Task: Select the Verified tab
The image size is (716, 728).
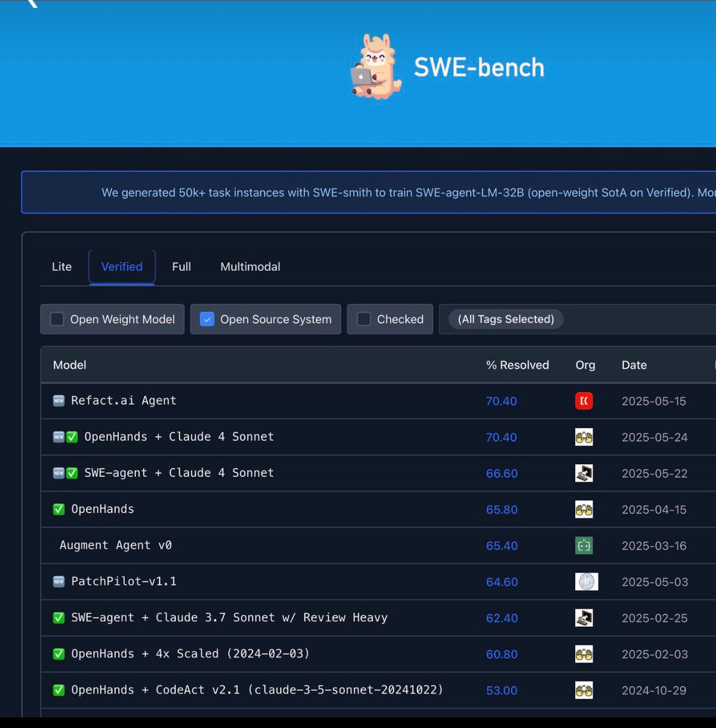Action: [x=122, y=267]
